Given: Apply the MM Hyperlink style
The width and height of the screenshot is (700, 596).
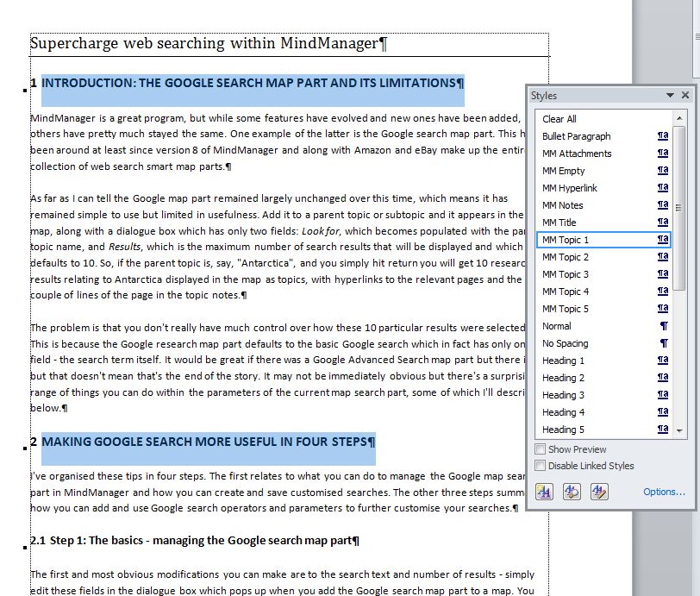Looking at the screenshot, I should (569, 188).
